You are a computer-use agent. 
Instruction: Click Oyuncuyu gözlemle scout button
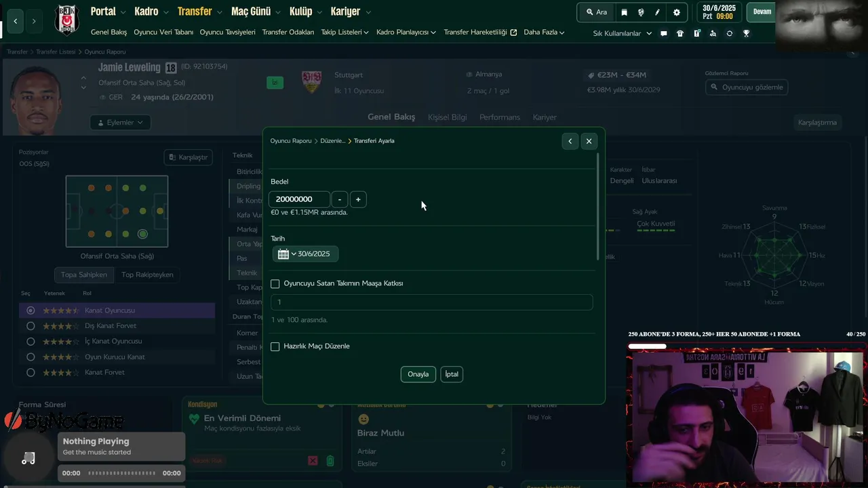pos(747,87)
